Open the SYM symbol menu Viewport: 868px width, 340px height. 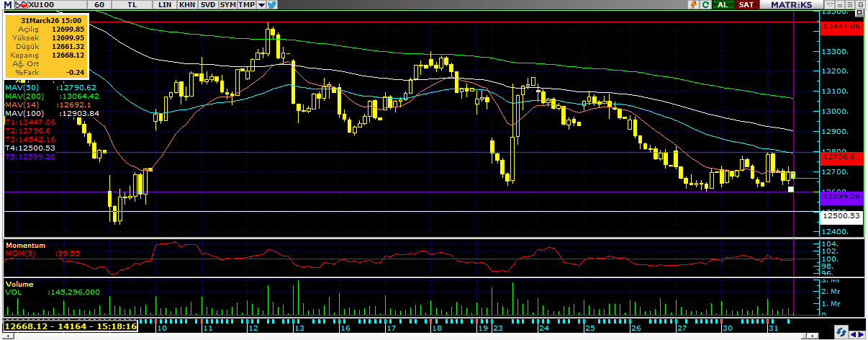(227, 4)
